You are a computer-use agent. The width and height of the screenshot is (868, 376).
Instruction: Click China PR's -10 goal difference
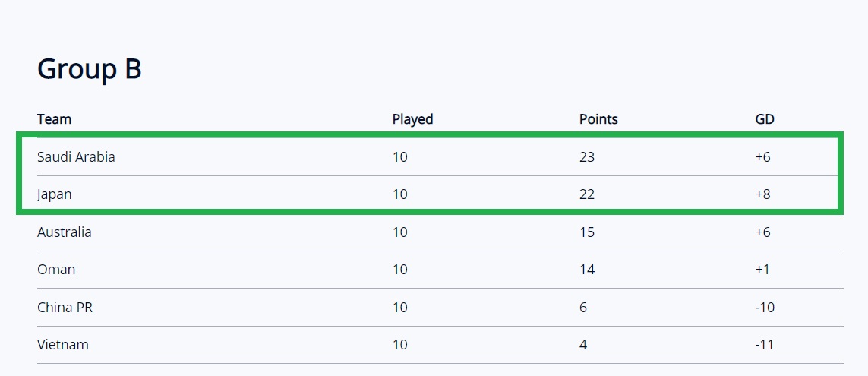pyautogui.click(x=765, y=308)
